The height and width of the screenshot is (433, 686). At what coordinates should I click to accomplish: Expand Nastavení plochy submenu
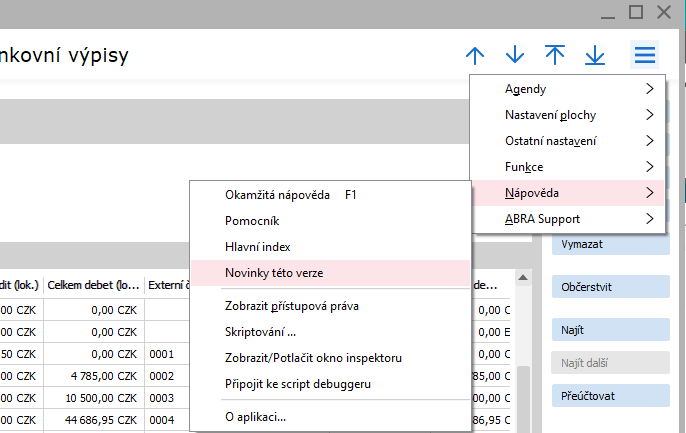click(x=567, y=115)
